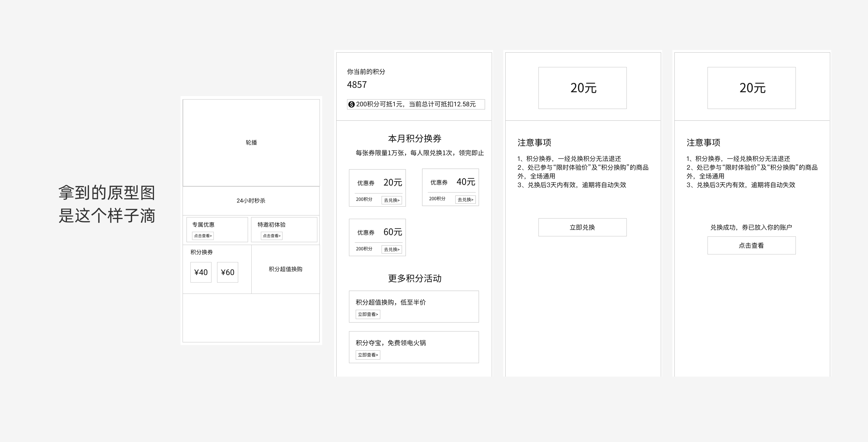Select the ¥40 coupon box
The width and height of the screenshot is (868, 442).
click(201, 272)
